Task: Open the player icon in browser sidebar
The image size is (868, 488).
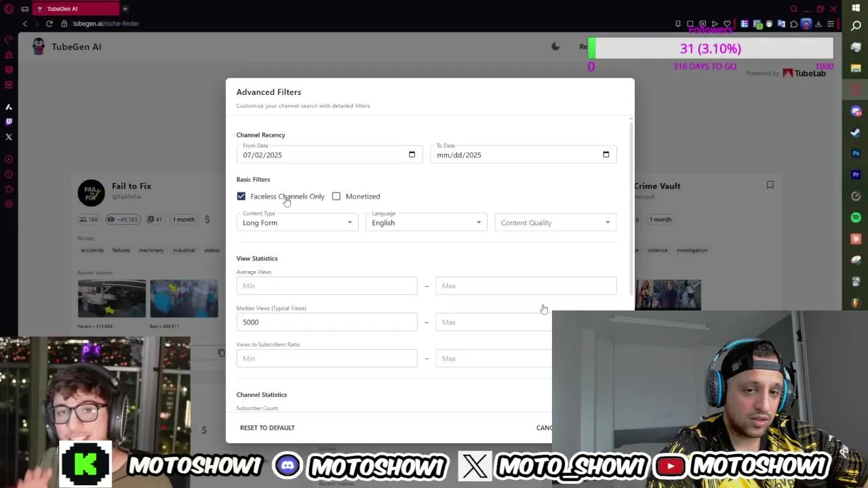Action: pyautogui.click(x=9, y=159)
